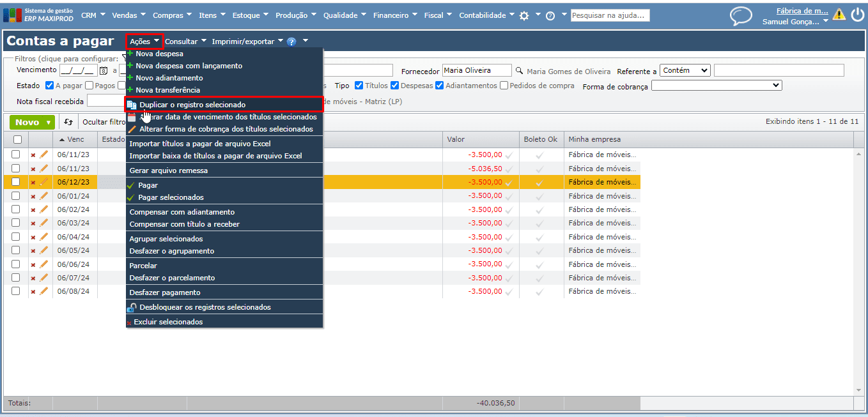Toggle the select-all checkbox in table header

[17, 139]
